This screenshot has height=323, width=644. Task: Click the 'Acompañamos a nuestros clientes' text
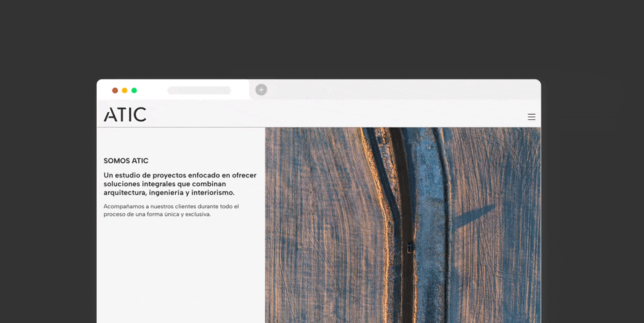171,210
